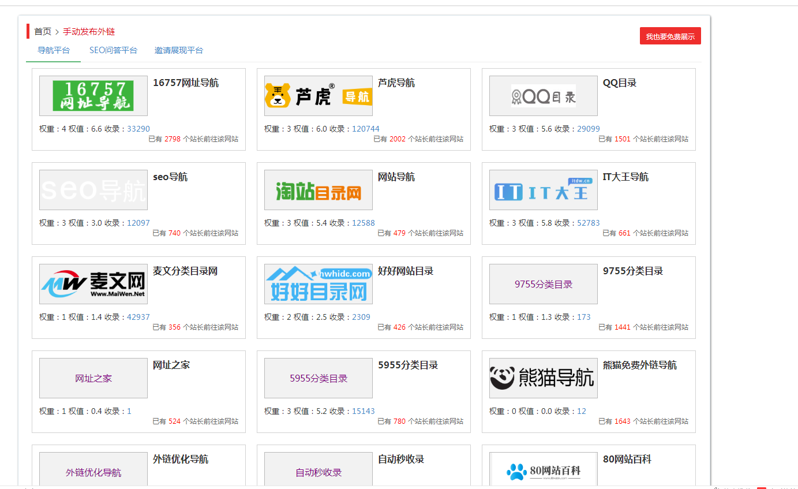
Task: Open the 16757网址导航 green logo thumbnail
Action: [93, 96]
